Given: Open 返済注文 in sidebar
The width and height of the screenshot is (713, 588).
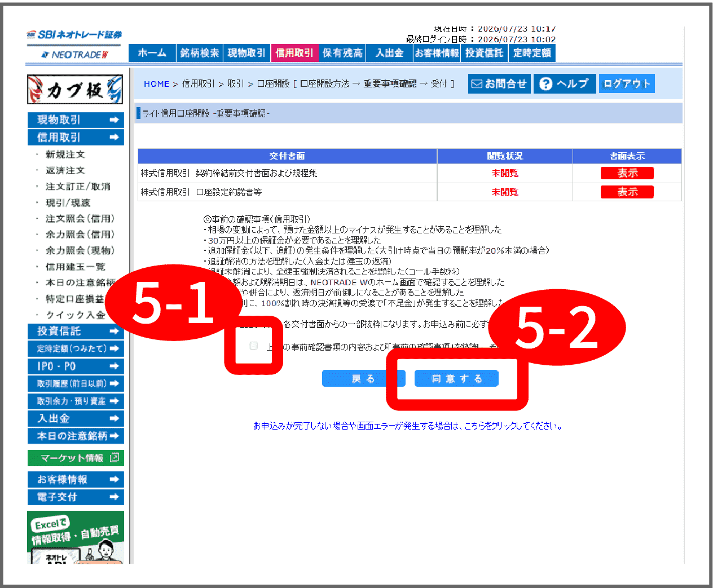Looking at the screenshot, I should 65,170.
